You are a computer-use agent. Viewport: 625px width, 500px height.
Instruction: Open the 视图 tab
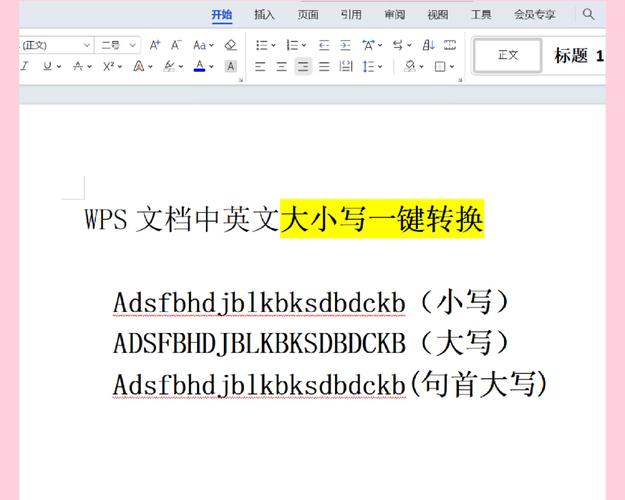coord(438,15)
